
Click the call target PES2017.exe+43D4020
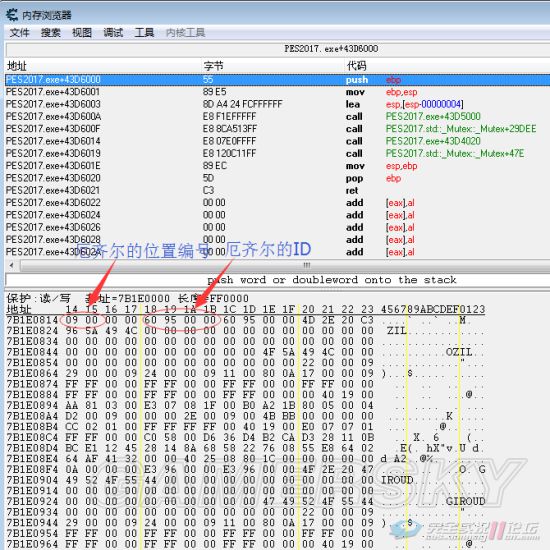433,141
